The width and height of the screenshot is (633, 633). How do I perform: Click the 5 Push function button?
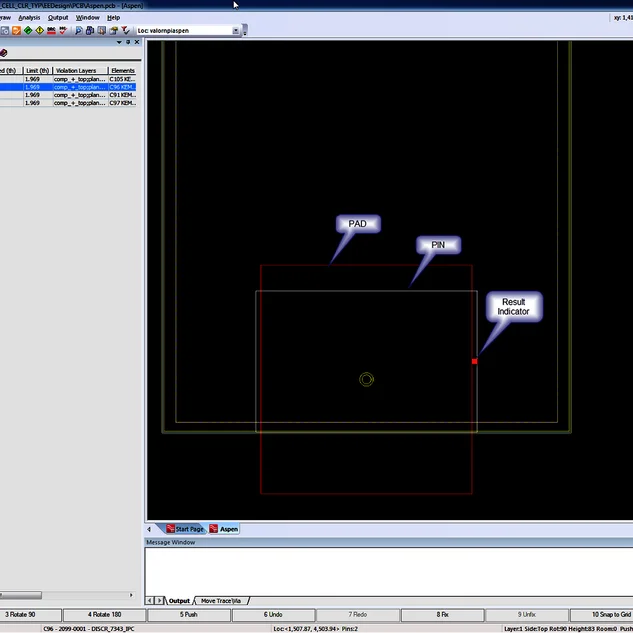click(x=189, y=614)
